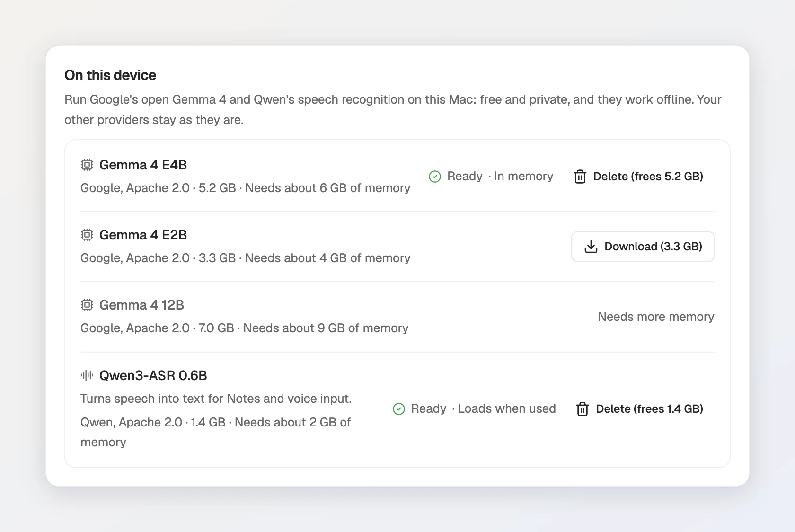Click the 'Qwen, Apache 2.0 · 1.4 GB' details line
795x532 pixels.
pos(216,432)
